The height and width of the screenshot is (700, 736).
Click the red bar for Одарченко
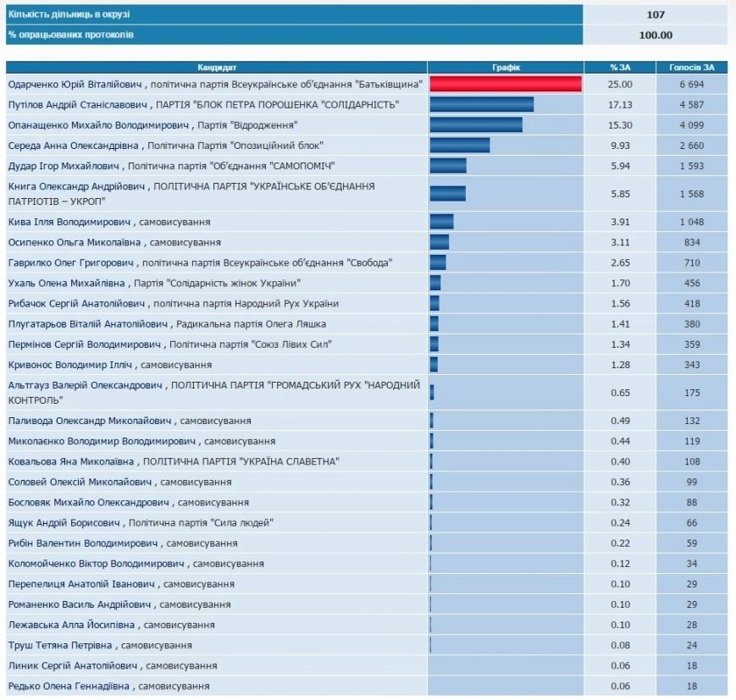(x=506, y=84)
